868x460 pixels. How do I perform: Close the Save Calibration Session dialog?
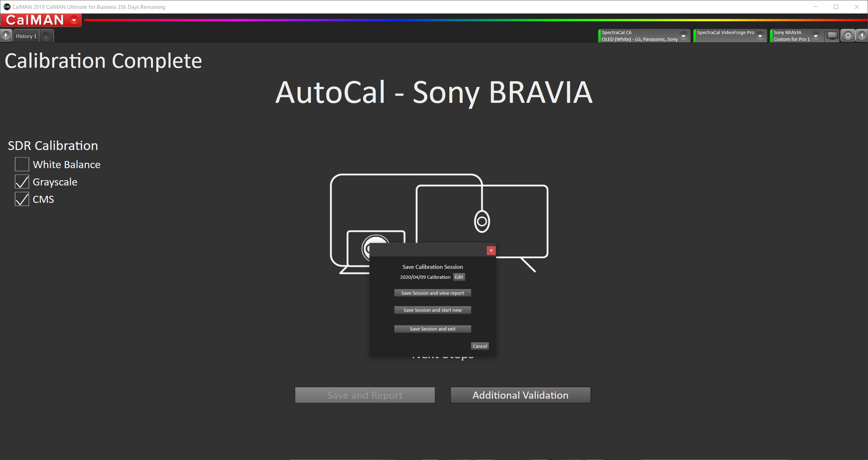pos(491,250)
